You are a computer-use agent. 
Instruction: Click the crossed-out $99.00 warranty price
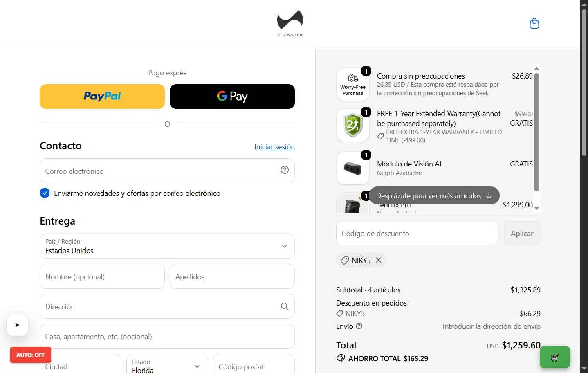[524, 114]
